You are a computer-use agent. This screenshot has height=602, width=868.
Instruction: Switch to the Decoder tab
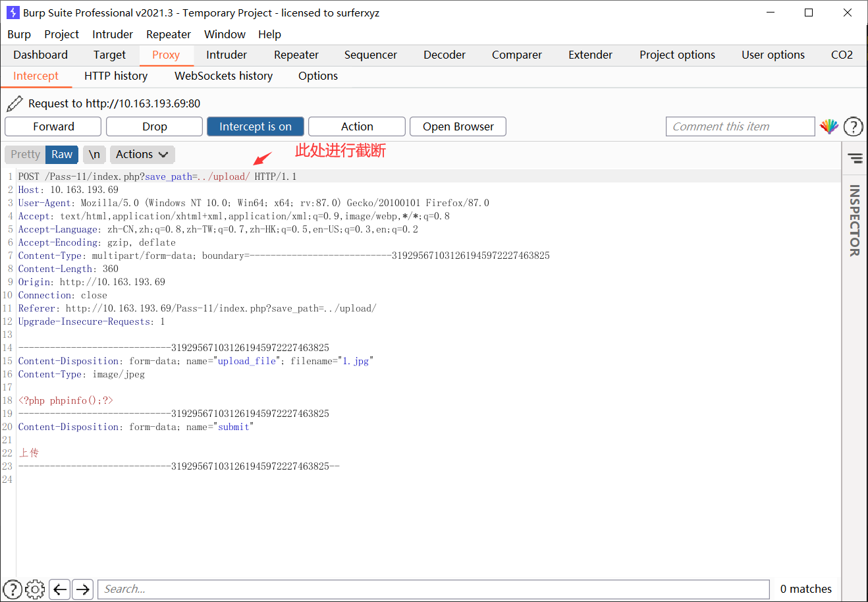click(445, 55)
